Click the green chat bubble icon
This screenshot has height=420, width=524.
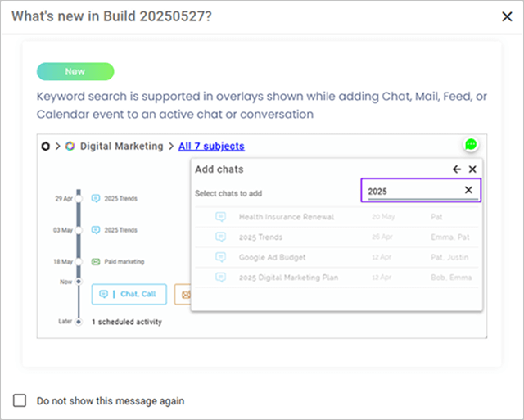click(471, 145)
